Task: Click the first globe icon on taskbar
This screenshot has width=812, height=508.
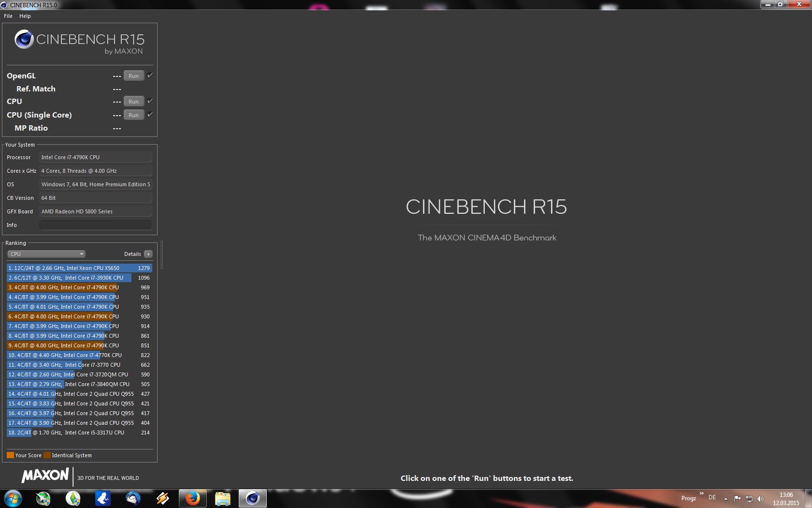Action: tap(43, 498)
